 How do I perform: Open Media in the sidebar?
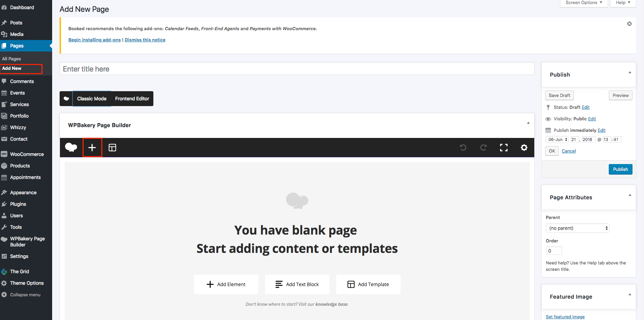[x=17, y=34]
